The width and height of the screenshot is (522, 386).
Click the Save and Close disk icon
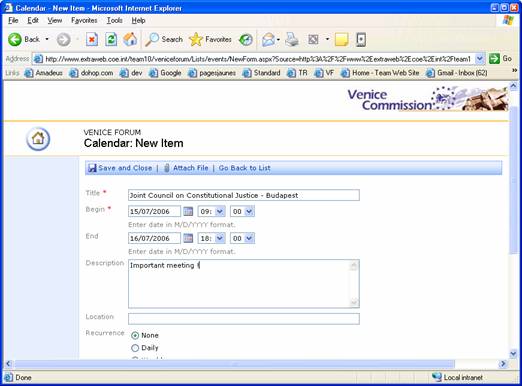pyautogui.click(x=92, y=168)
